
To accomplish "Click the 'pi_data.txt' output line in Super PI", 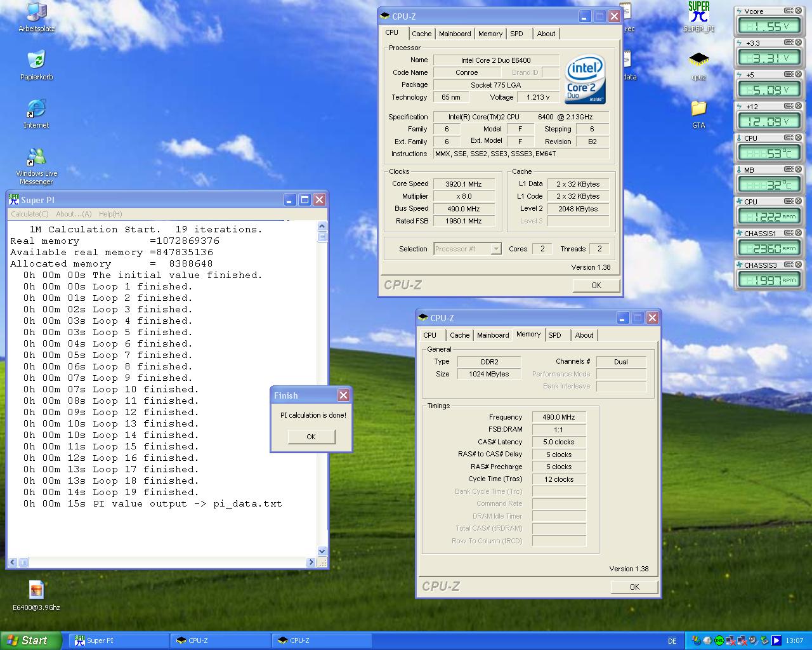I will (153, 504).
